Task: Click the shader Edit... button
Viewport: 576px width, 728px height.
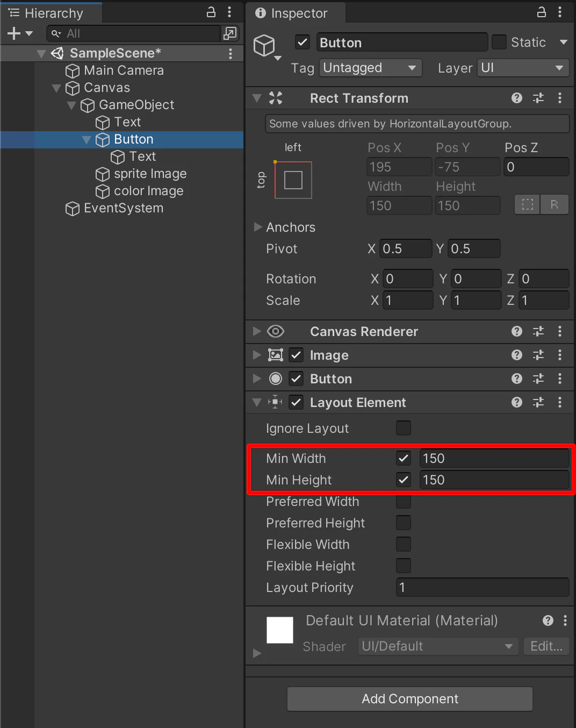Action: (546, 646)
